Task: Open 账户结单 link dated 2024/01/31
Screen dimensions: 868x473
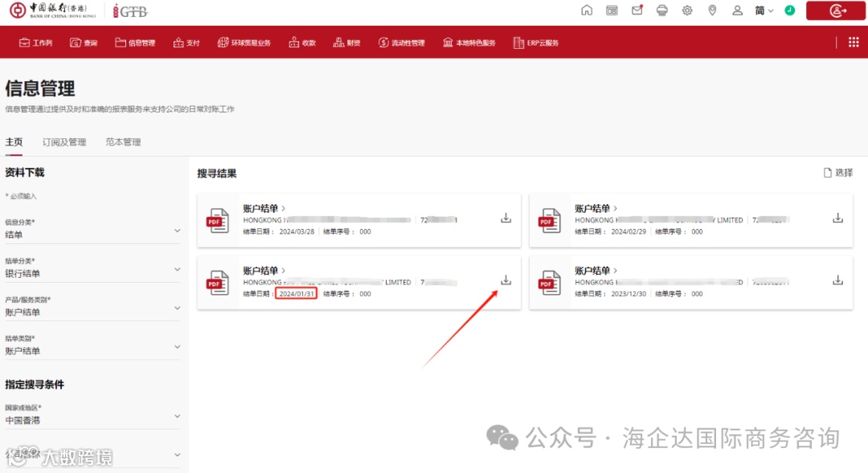Action: pyautogui.click(x=264, y=270)
